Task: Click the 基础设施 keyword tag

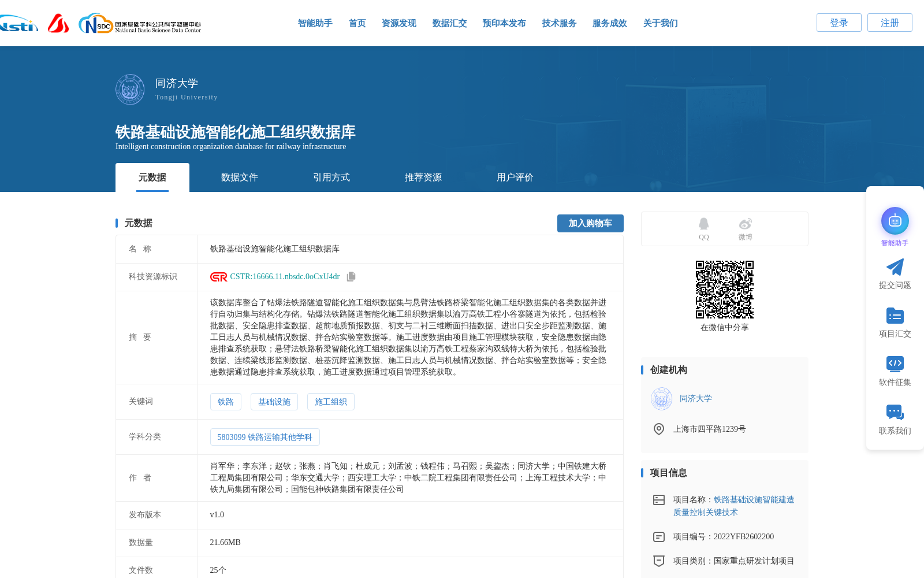Action: tap(274, 402)
